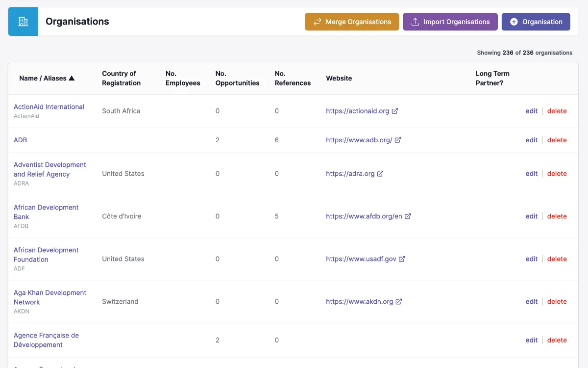Click the external link icon beside www.akdn.org
The image size is (588, 368).
pyautogui.click(x=399, y=302)
